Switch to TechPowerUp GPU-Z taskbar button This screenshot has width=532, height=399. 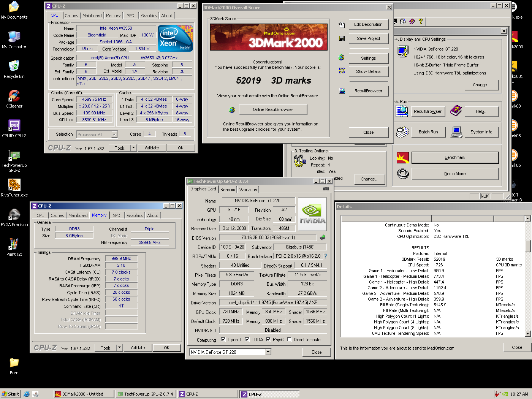[x=146, y=394]
